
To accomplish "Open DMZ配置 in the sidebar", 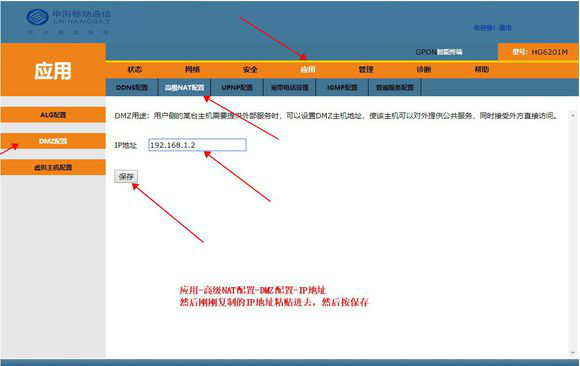I will (x=53, y=141).
